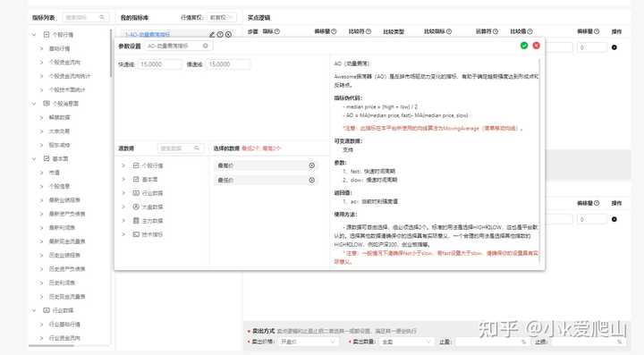Open the 行情复权 dropdown
The image size is (644, 355).
click(222, 18)
